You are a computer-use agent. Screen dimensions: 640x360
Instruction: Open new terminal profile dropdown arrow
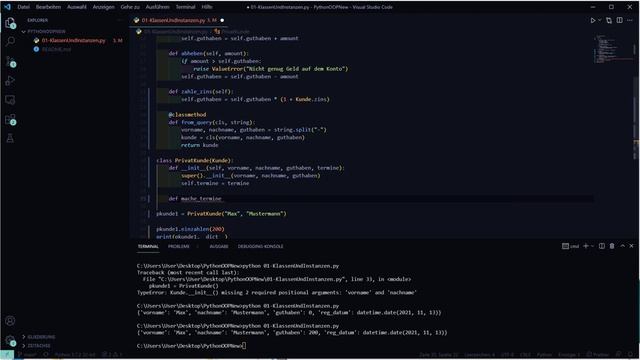coord(592,246)
